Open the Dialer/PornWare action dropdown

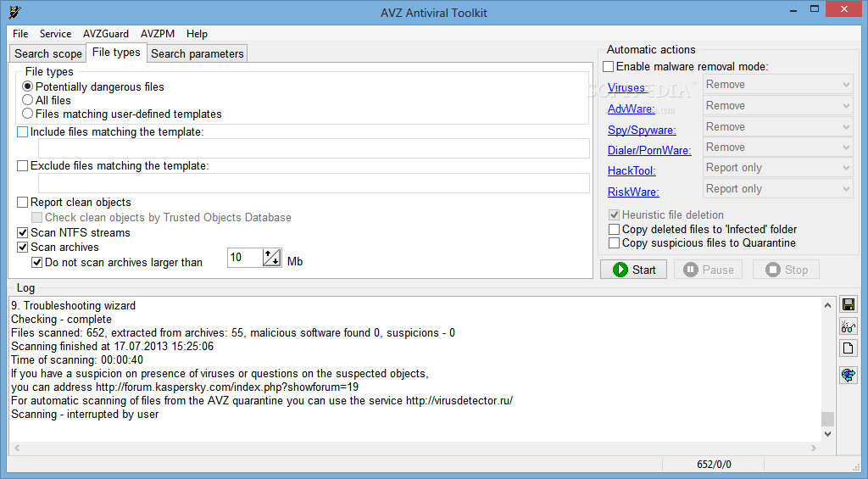778,148
